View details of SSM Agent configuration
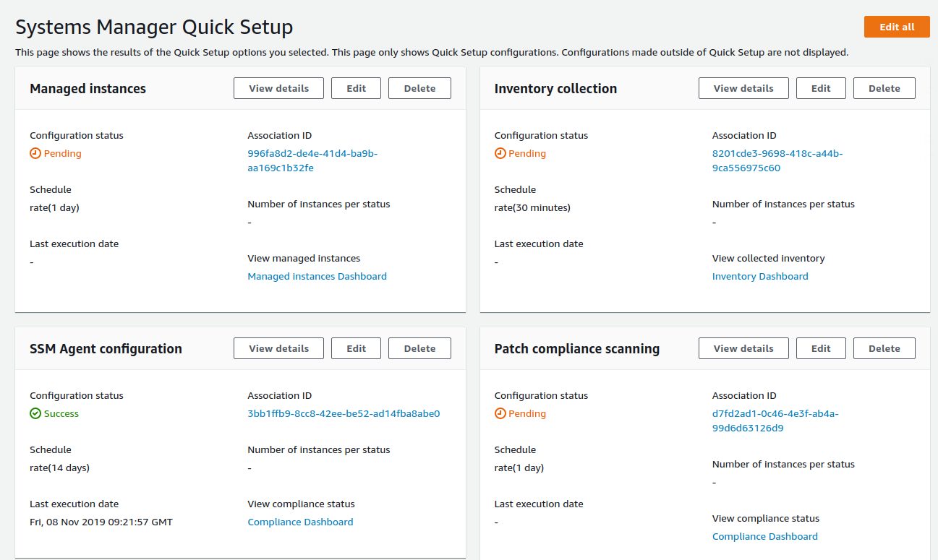Viewport: 938px width, 560px height. tap(279, 348)
